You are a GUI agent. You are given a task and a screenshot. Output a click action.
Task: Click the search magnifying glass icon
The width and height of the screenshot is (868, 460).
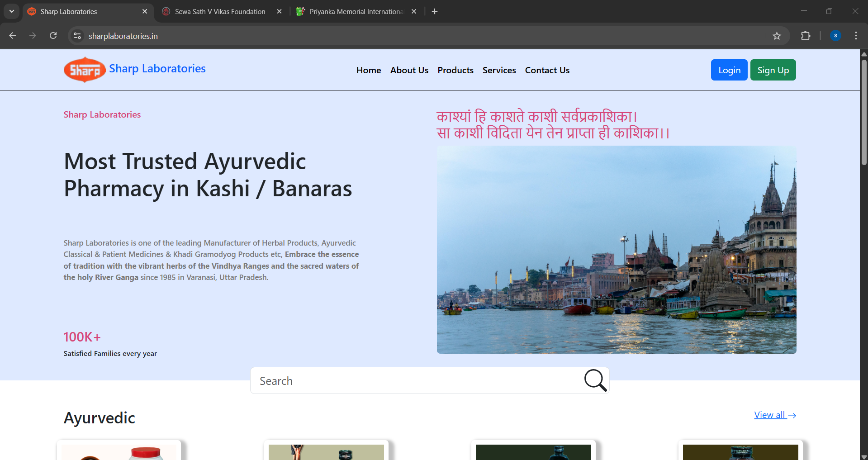(x=595, y=380)
